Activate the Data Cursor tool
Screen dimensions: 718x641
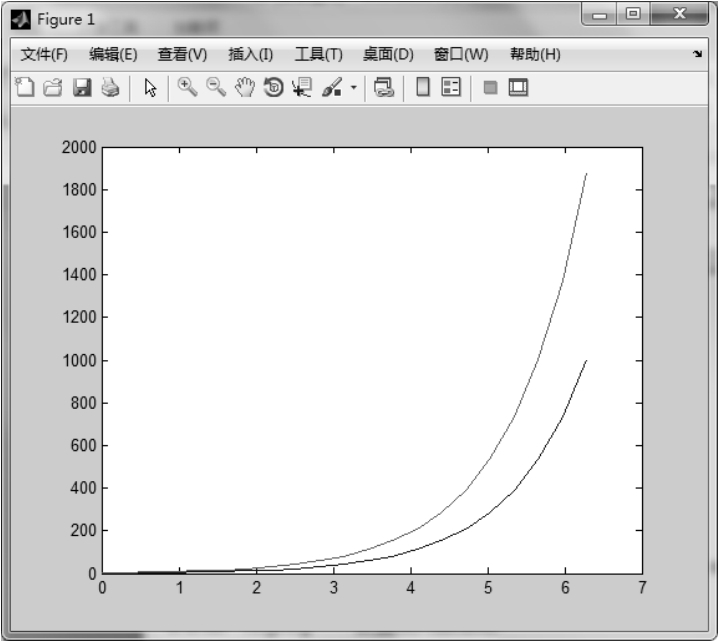click(x=301, y=88)
